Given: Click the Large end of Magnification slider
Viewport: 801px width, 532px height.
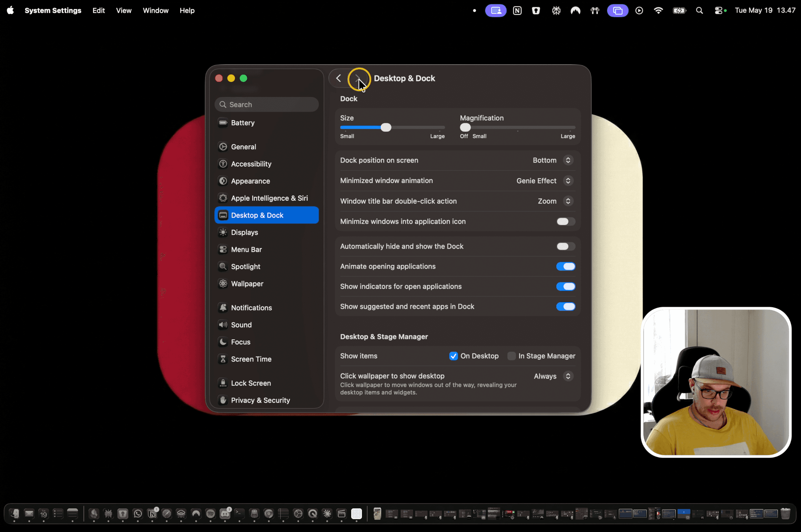Looking at the screenshot, I should tap(568, 136).
